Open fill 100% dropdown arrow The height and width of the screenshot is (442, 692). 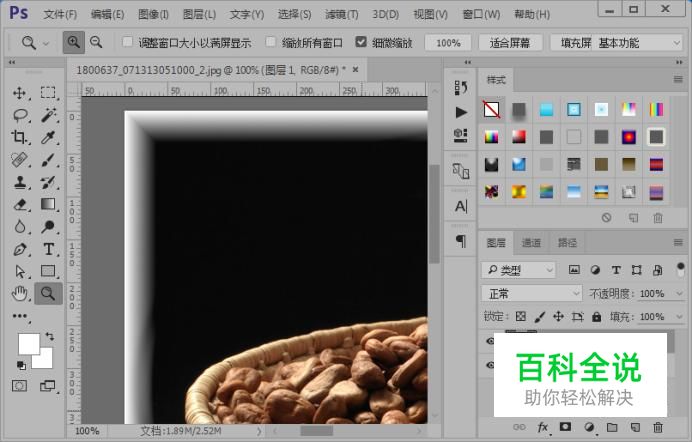click(x=679, y=316)
